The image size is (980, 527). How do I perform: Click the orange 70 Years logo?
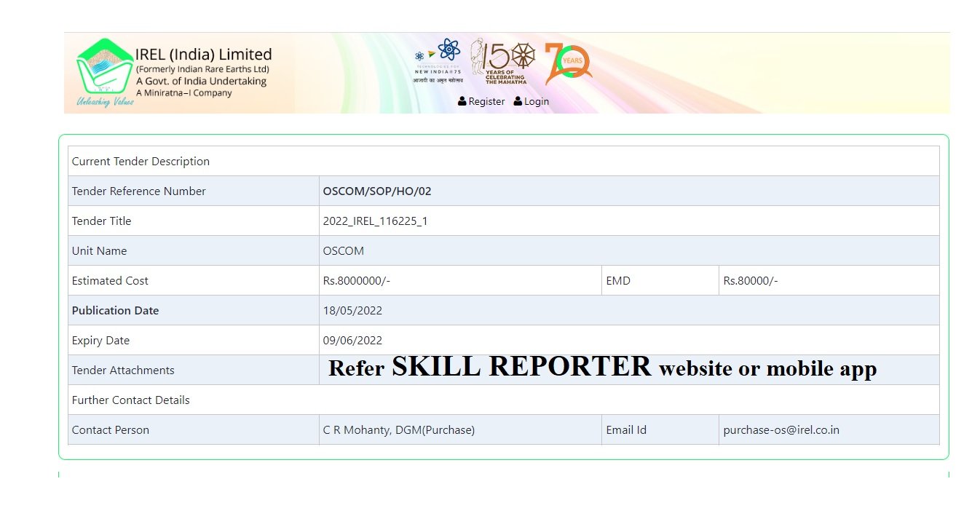567,63
